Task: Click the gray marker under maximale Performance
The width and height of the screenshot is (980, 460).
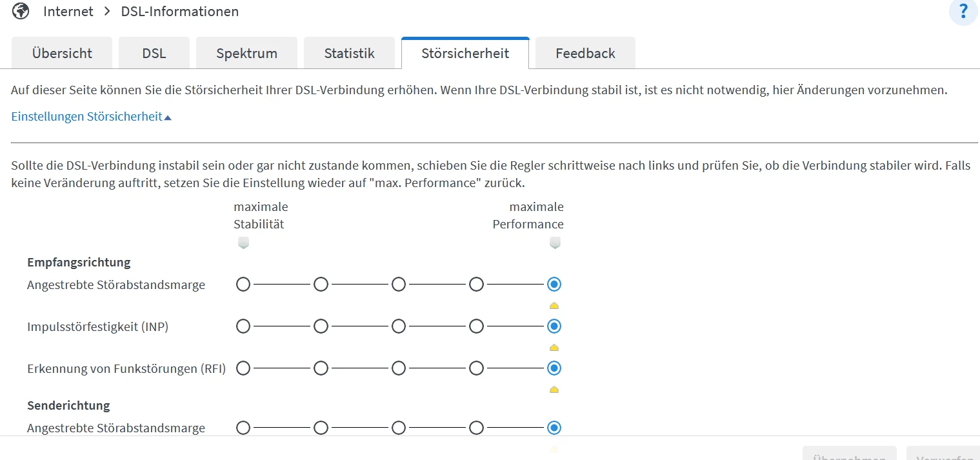Action: pyautogui.click(x=555, y=243)
